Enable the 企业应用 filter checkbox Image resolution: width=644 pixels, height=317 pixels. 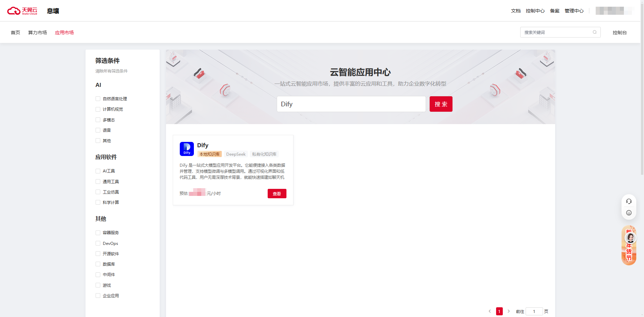(x=98, y=296)
